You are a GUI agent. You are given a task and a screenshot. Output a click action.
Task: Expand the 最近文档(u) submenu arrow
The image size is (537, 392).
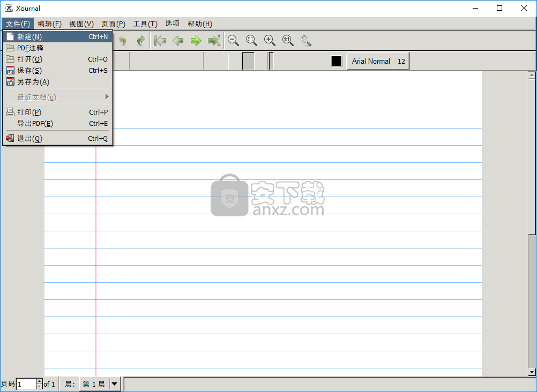pos(107,97)
